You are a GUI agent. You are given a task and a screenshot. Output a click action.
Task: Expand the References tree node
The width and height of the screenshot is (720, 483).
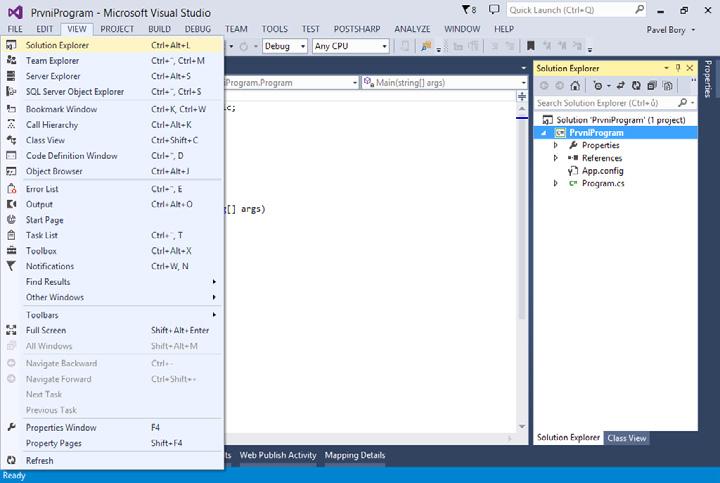[556, 158]
